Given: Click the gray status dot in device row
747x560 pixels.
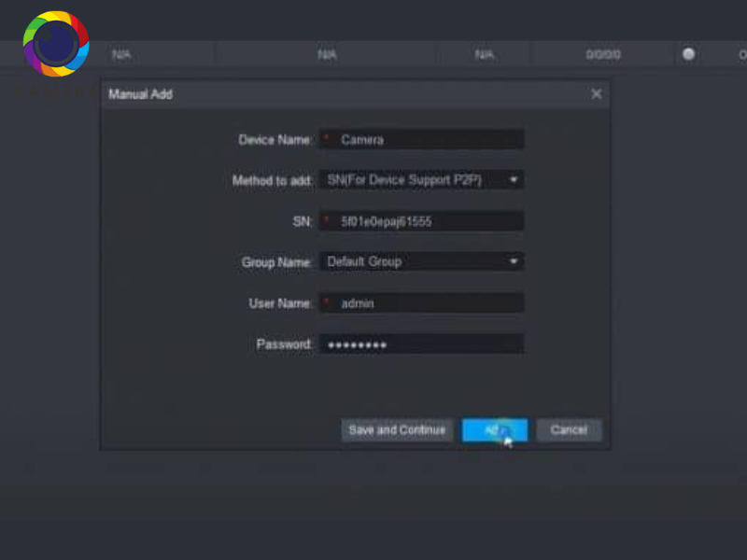Looking at the screenshot, I should click(689, 54).
